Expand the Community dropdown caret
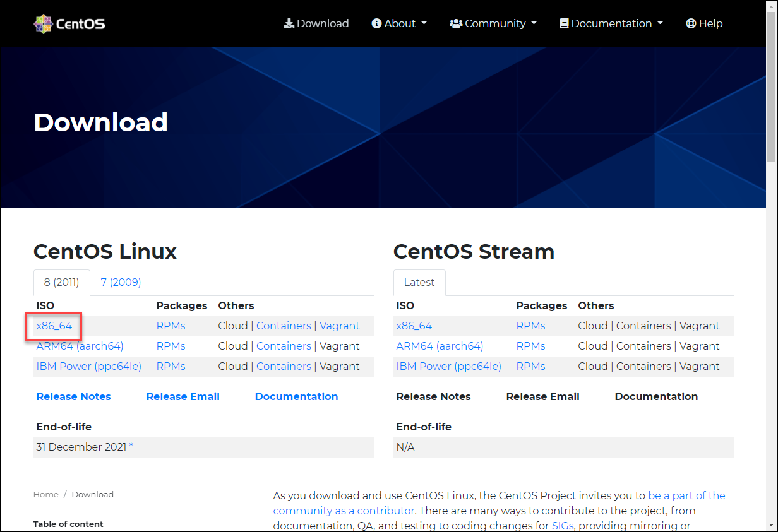 (x=534, y=23)
